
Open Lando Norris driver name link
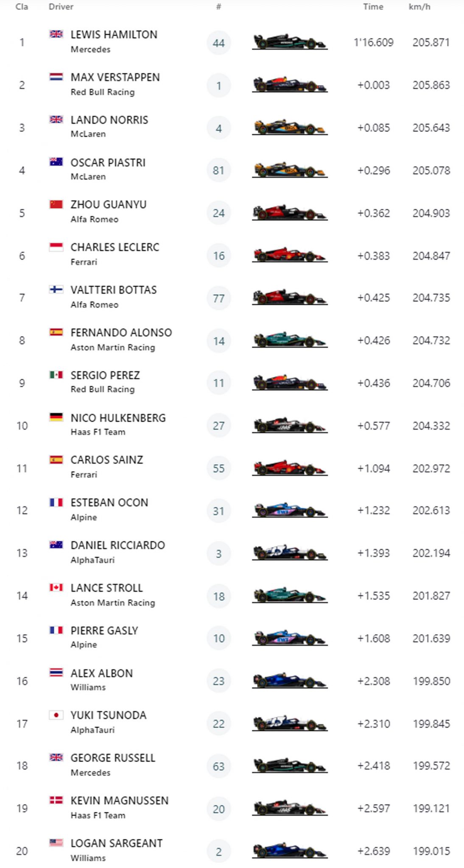point(109,120)
